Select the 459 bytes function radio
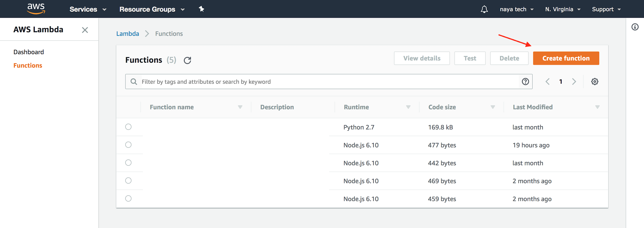Screen dimensions: 644x228 (x=128, y=198)
